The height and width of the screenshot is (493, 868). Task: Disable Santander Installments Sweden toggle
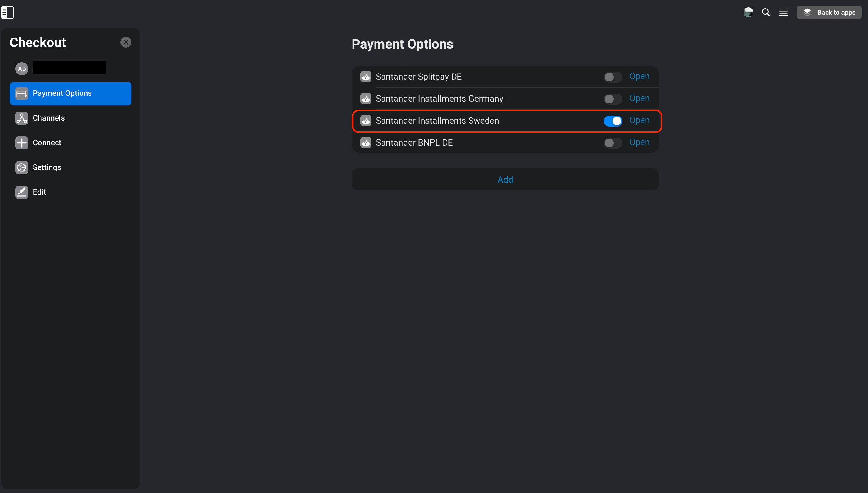pyautogui.click(x=613, y=121)
